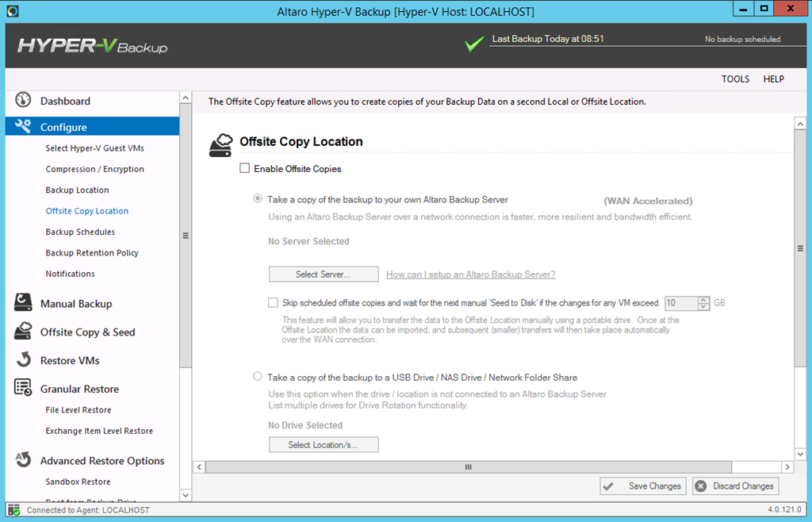This screenshot has width=812, height=522.
Task: Click 'Last Backup Today at 08:51' status
Action: coord(548,39)
